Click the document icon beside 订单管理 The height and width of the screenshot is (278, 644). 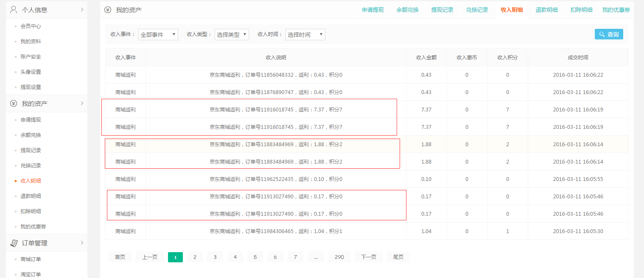(14, 243)
